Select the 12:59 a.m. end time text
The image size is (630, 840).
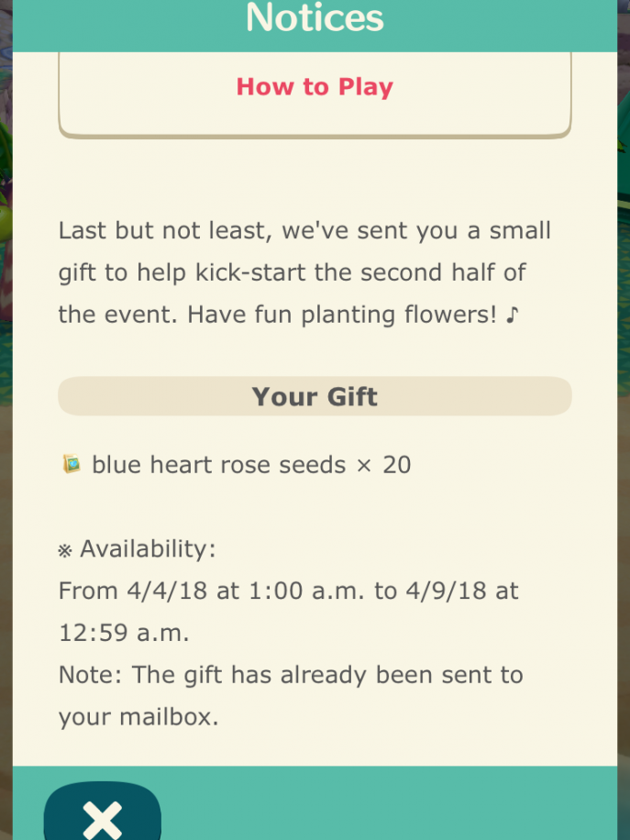[x=124, y=634]
